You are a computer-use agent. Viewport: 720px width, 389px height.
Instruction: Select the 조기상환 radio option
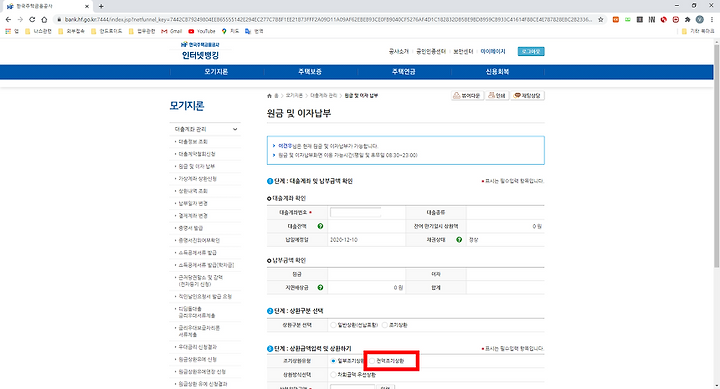(x=385, y=325)
